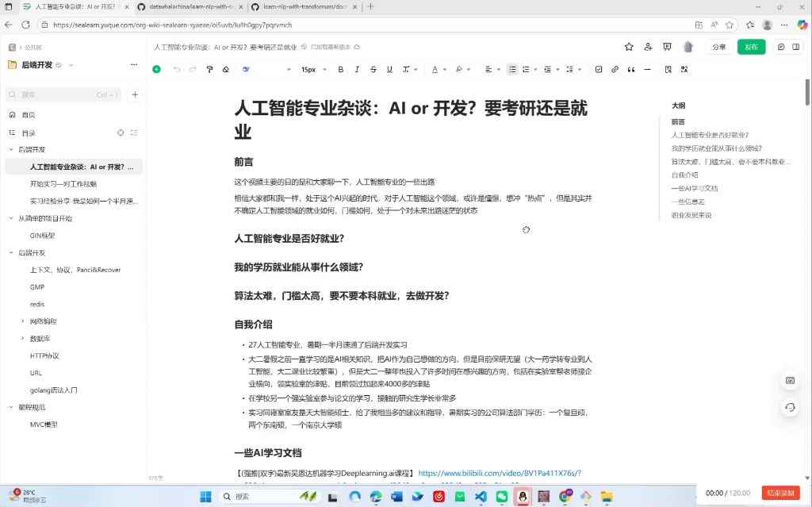Apply italic formatting
Viewport: 812px width, 507px height.
[357, 70]
